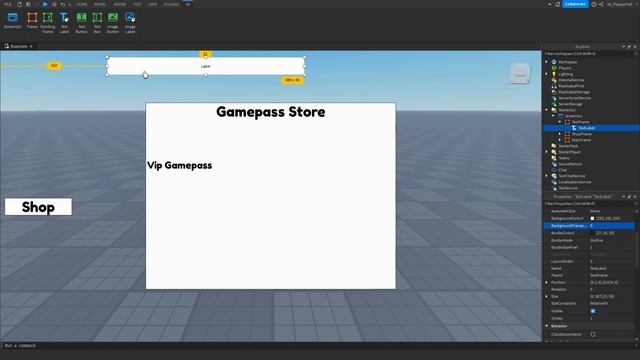Click the share icon near the username
This screenshot has height=360, width=640.
click(x=601, y=4)
